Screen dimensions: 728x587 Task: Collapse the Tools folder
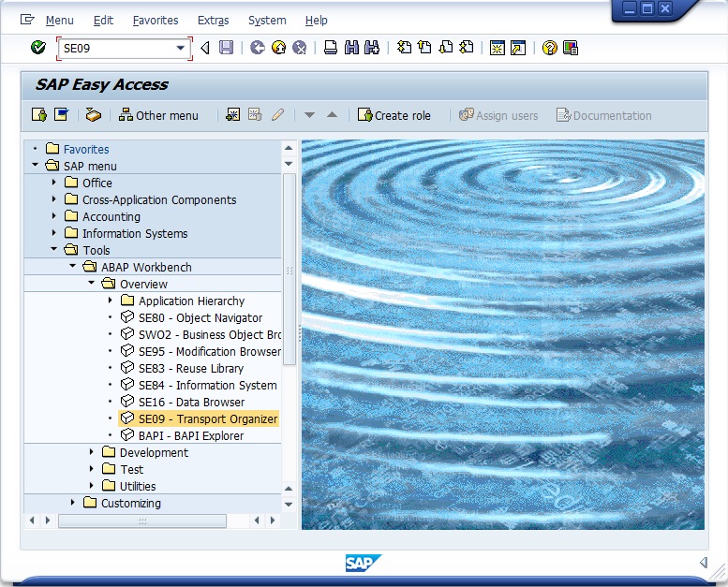pyautogui.click(x=53, y=249)
